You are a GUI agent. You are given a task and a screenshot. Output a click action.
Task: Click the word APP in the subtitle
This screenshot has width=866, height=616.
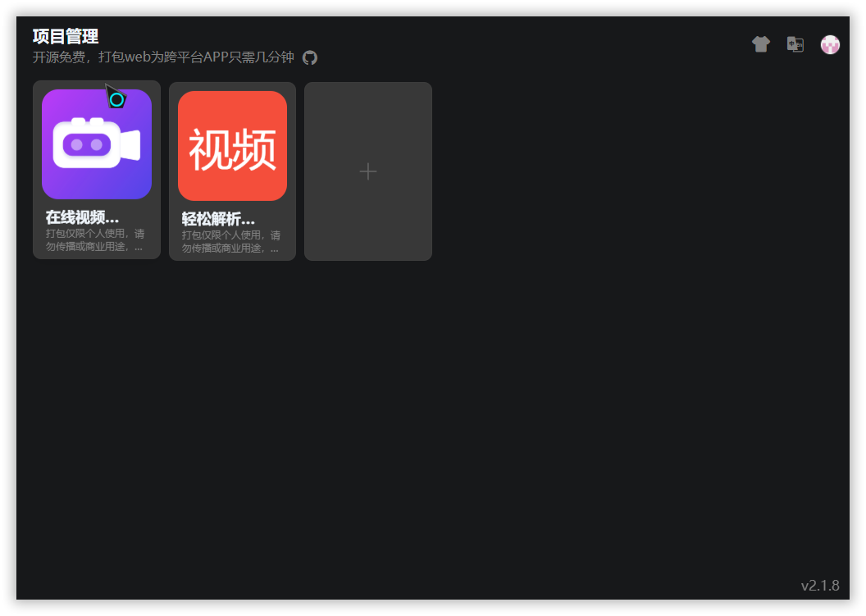[x=216, y=57]
